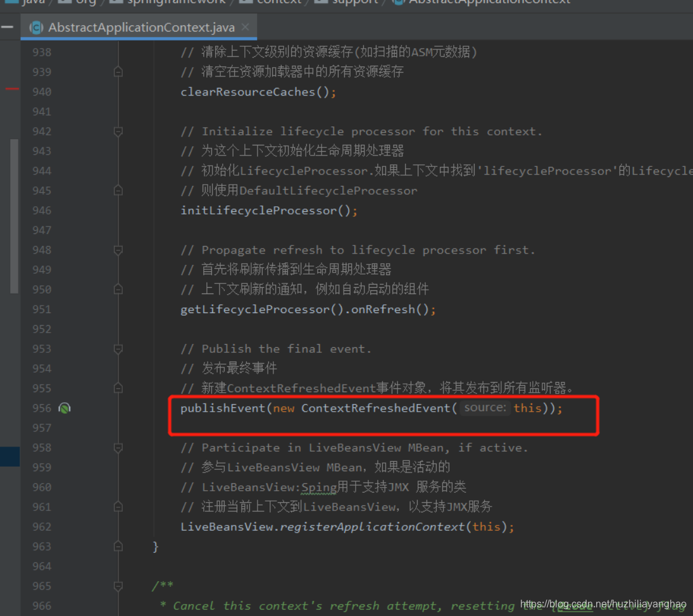Click the source: parameter hint
Viewport: 693px width, 616px height.
(x=485, y=407)
